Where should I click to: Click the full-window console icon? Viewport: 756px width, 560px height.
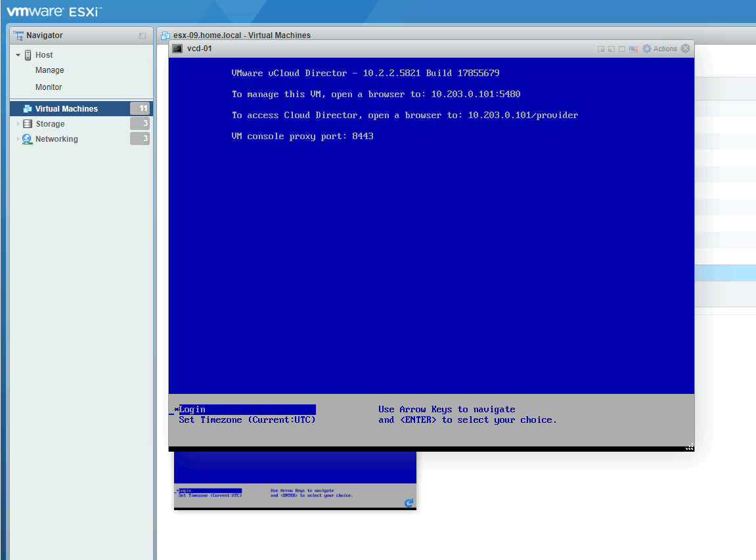(x=622, y=49)
